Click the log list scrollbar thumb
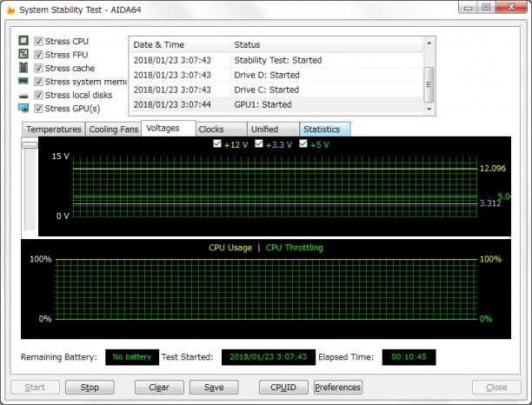532x405 pixels. (429, 84)
